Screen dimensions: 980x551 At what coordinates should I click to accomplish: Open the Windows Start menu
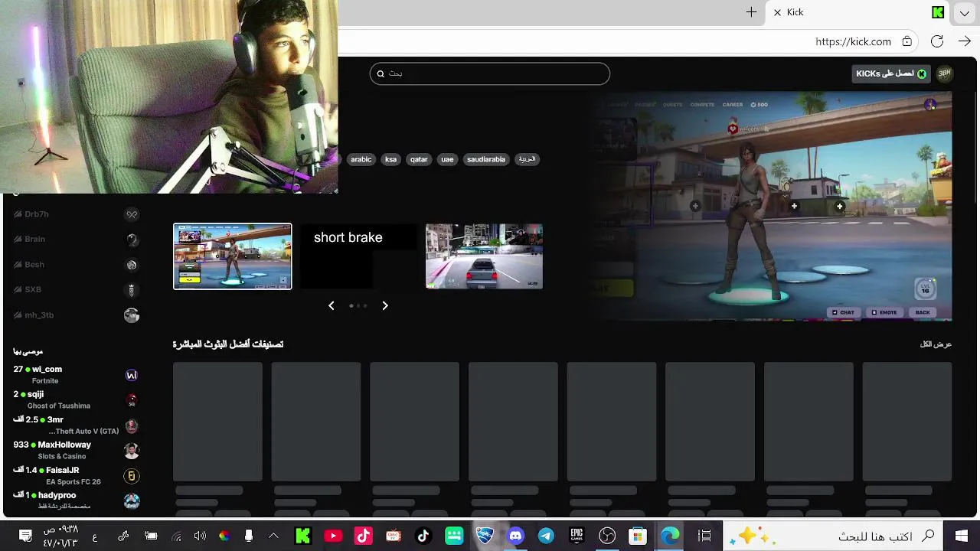[962, 536]
